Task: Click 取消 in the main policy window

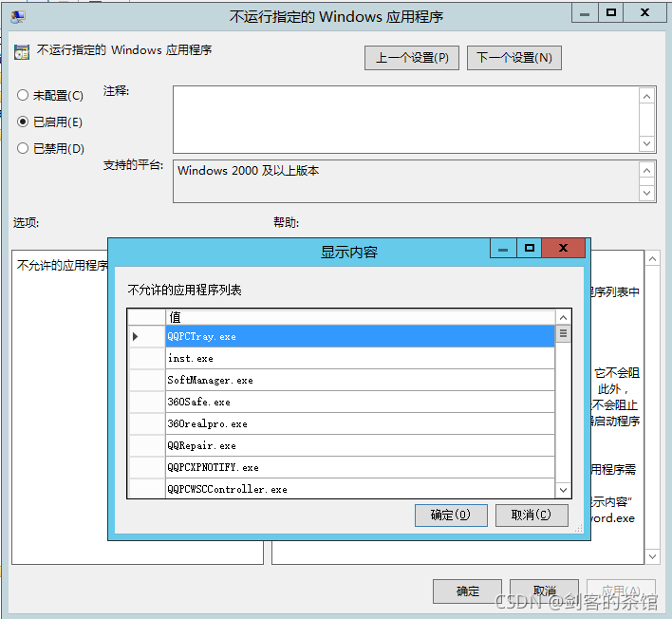Action: (544, 591)
